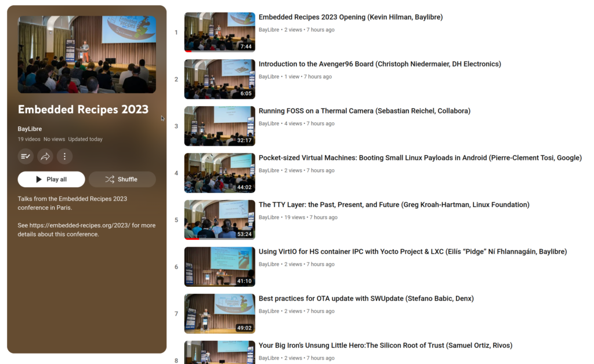Screen dimensions: 594x364
Task: Click the Play all button
Action: (x=51, y=179)
